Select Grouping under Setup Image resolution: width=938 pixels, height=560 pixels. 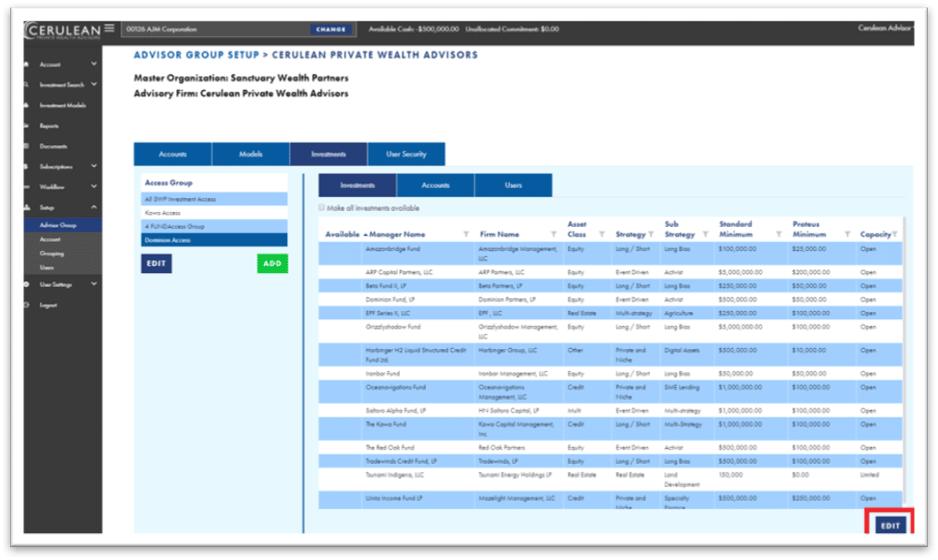click(x=52, y=254)
